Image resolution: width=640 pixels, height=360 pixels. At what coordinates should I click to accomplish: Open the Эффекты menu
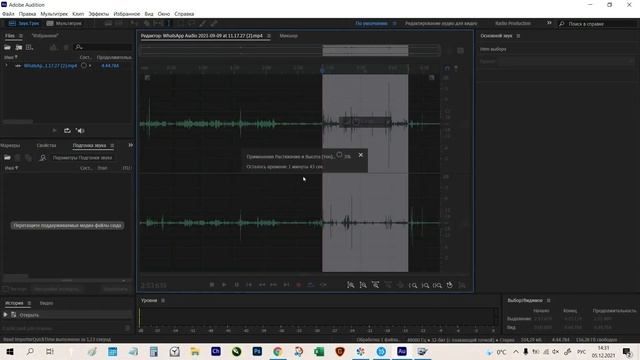coord(98,14)
